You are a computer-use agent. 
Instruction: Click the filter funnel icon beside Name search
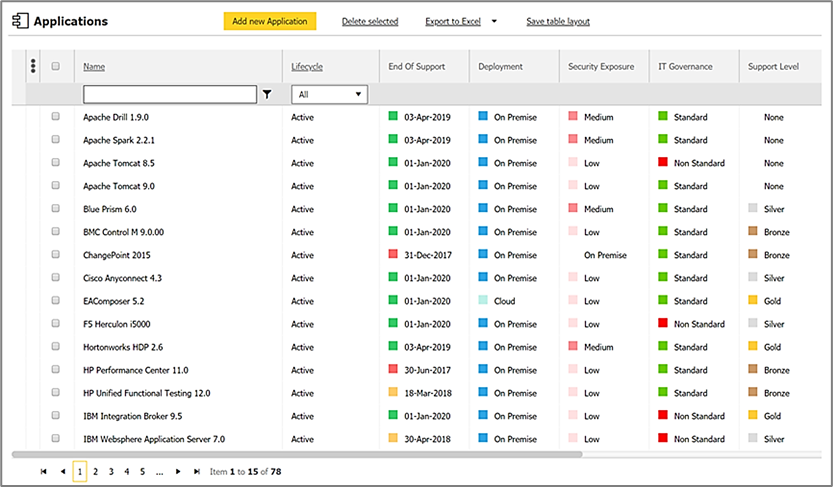coord(267,94)
